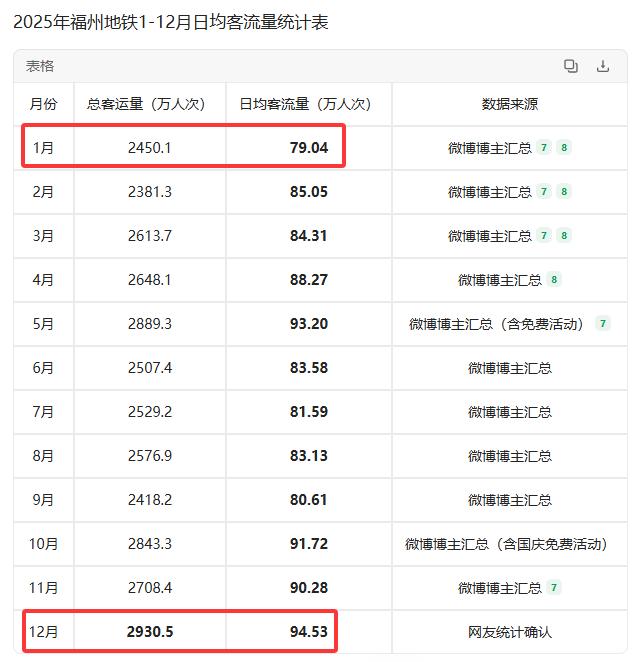Screen dimensions: 634x662
Task: Select the value 2648.1
Action: (150, 279)
